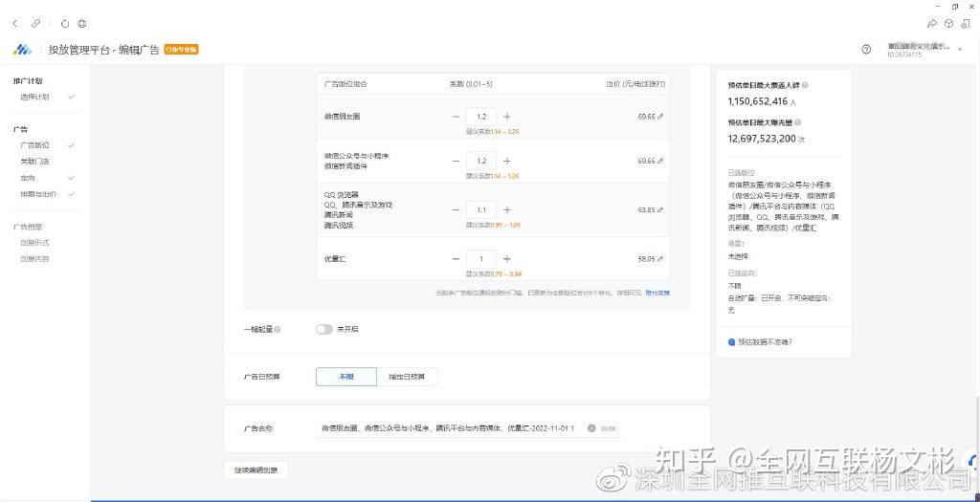Decrease coefficient for QQ浏览器 row
The width and height of the screenshot is (980, 502).
click(456, 210)
